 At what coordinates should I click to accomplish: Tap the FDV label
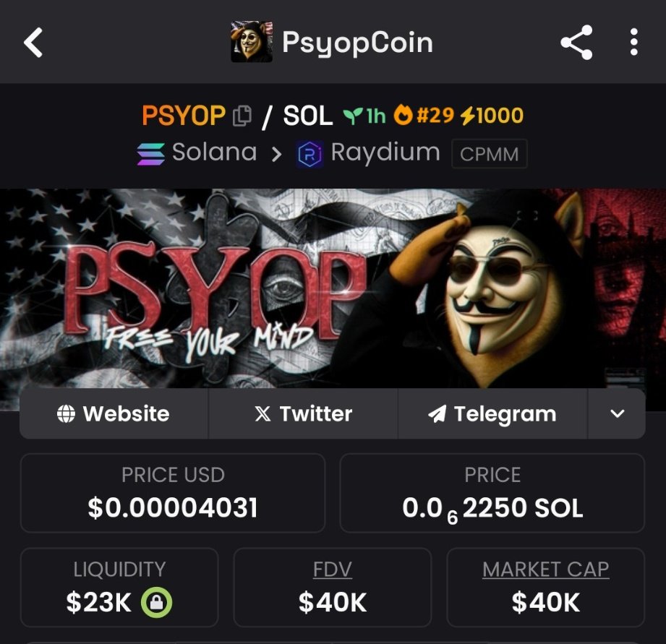[x=332, y=570]
